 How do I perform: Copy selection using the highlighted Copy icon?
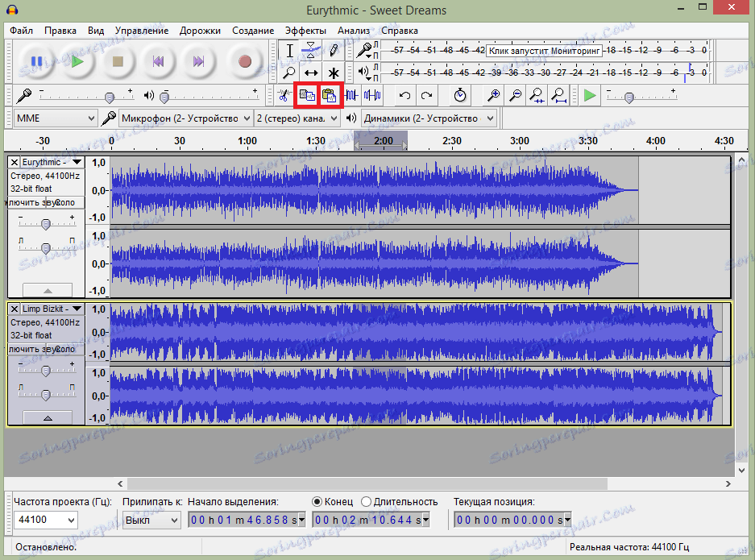click(x=307, y=95)
